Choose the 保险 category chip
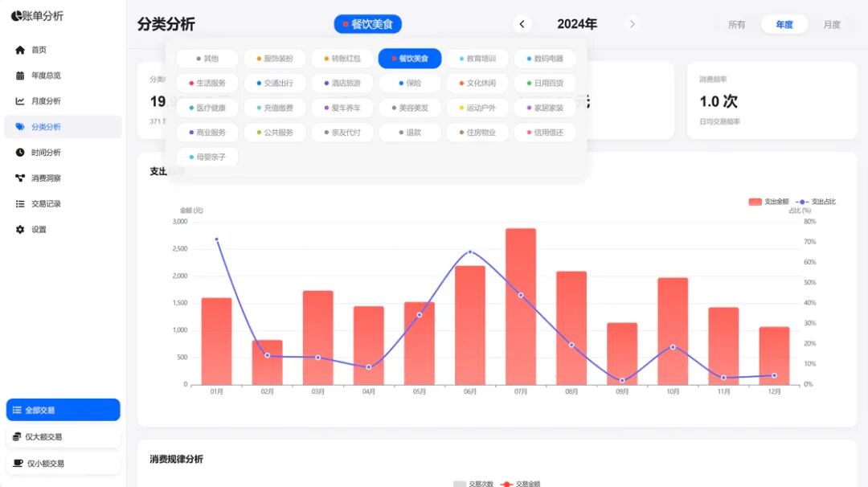Screen dimensions: 868x487 pos(410,83)
